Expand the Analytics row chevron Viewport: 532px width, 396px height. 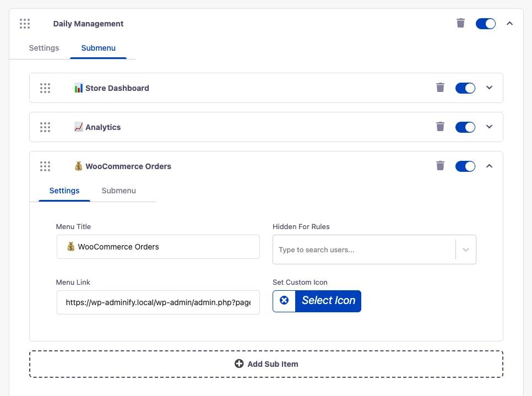(489, 127)
